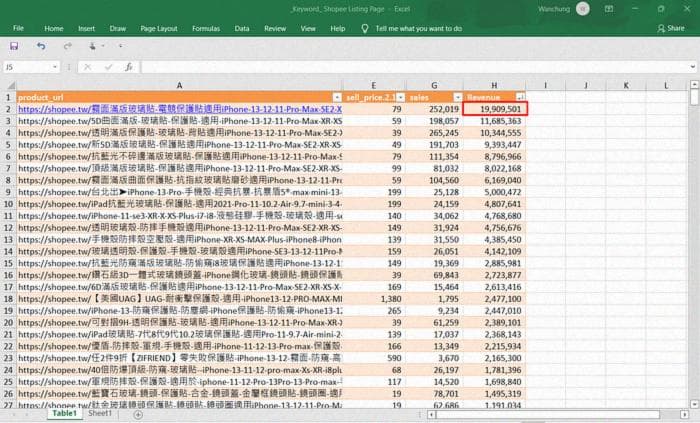Open the File menu
Screen dimensions: 700x423
[x=18, y=28]
